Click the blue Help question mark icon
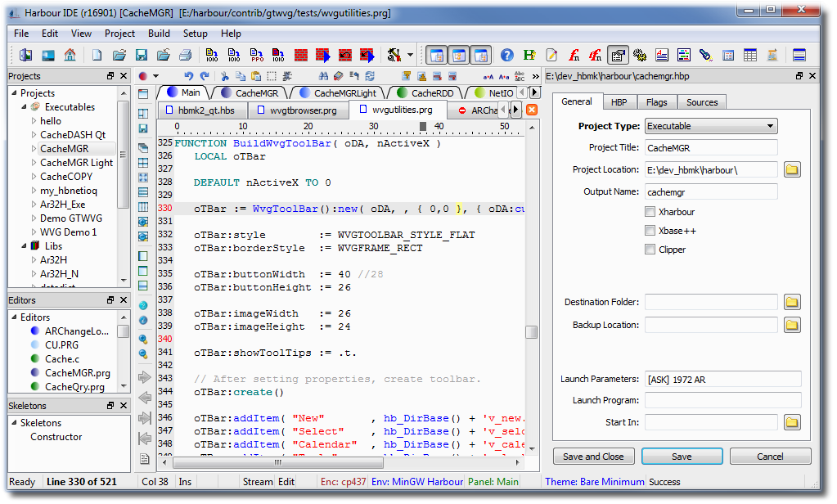The image size is (837, 504). coord(507,56)
